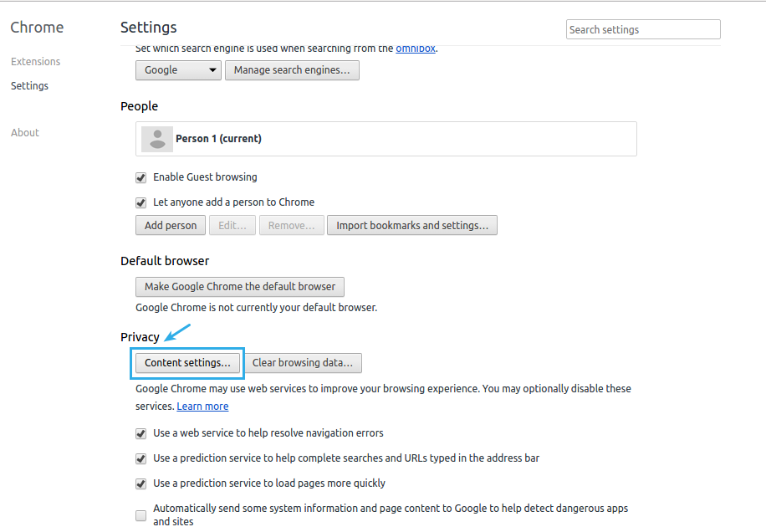Viewport: 766px width, 532px height.
Task: Open Content settings in Privacy
Action: click(187, 363)
